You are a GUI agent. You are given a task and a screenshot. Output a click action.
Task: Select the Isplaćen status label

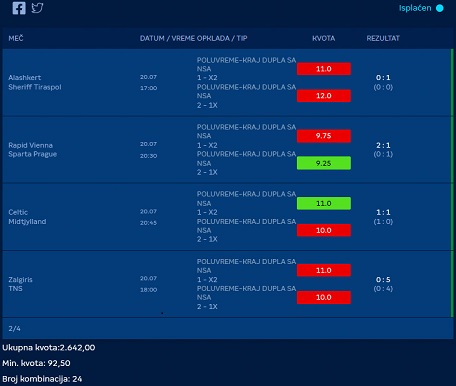[415, 8]
